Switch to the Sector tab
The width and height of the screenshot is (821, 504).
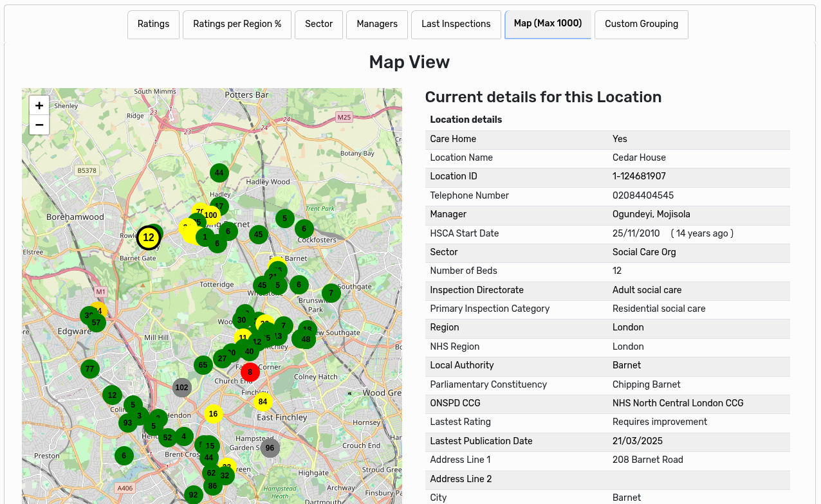pyautogui.click(x=318, y=24)
